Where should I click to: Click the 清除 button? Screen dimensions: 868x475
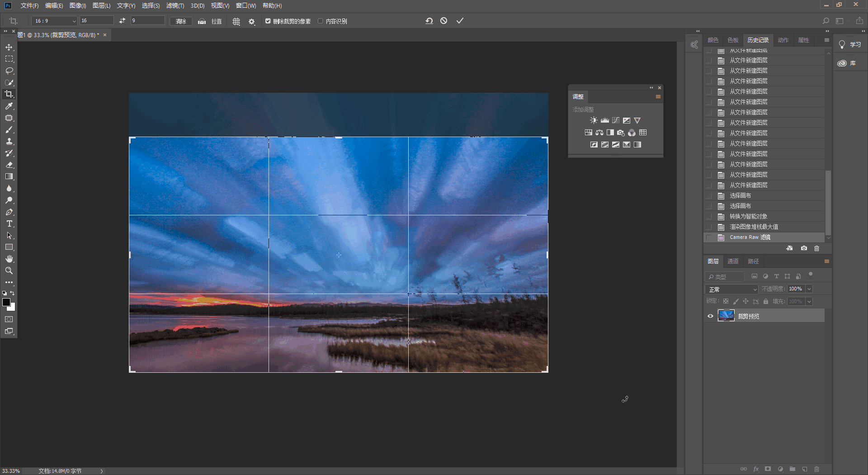(181, 21)
